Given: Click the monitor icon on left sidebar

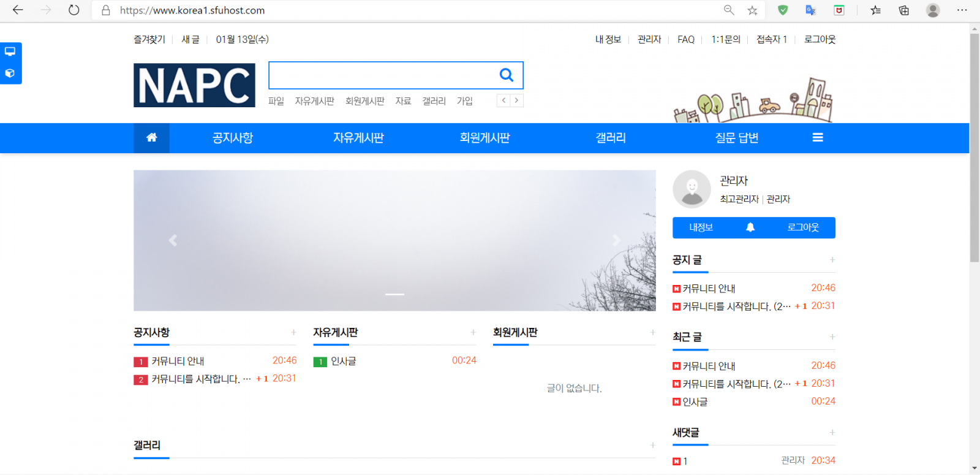Looking at the screenshot, I should (x=10, y=52).
